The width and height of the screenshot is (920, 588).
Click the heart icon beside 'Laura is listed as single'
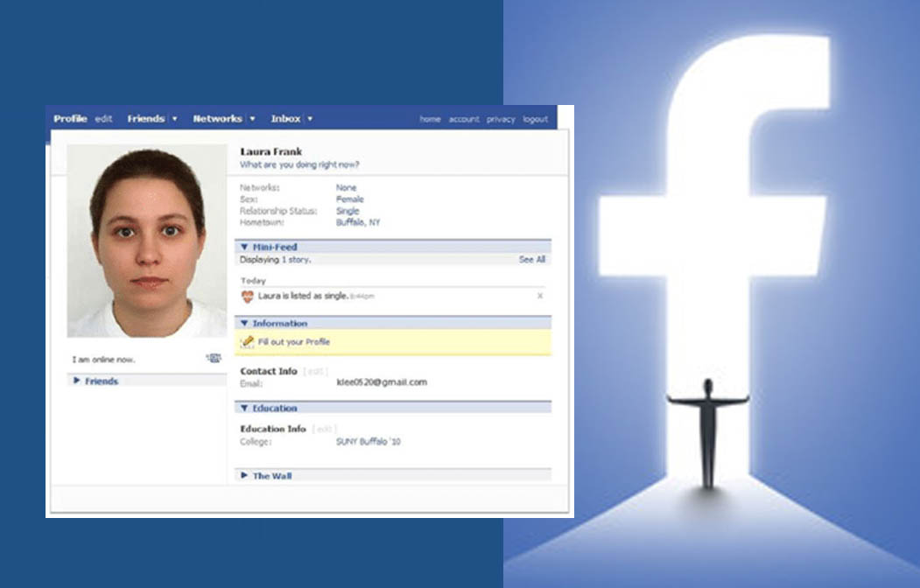pyautogui.click(x=248, y=297)
